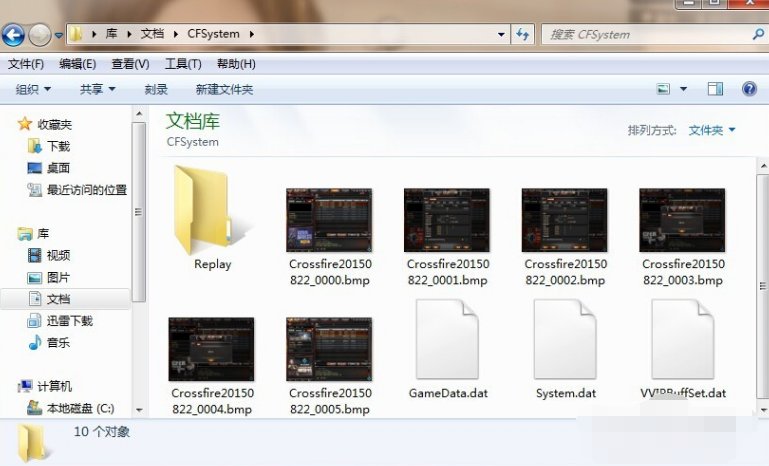Click the 刻录 toolbar button
Screen dimensions: 769x466
click(x=156, y=89)
